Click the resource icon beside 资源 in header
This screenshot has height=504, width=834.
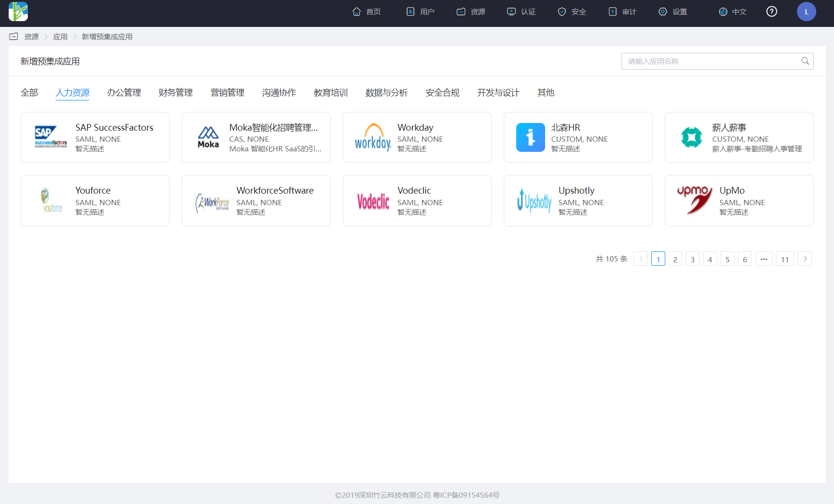461,12
